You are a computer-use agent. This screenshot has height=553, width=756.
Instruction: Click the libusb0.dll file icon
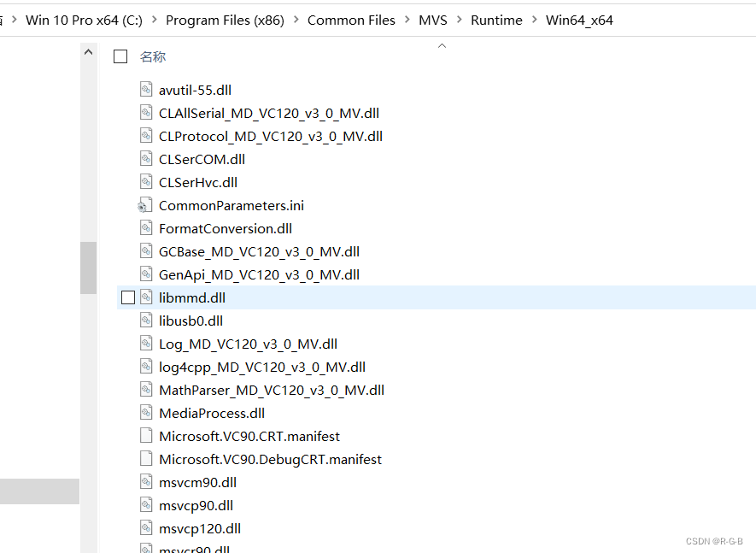pyautogui.click(x=146, y=321)
